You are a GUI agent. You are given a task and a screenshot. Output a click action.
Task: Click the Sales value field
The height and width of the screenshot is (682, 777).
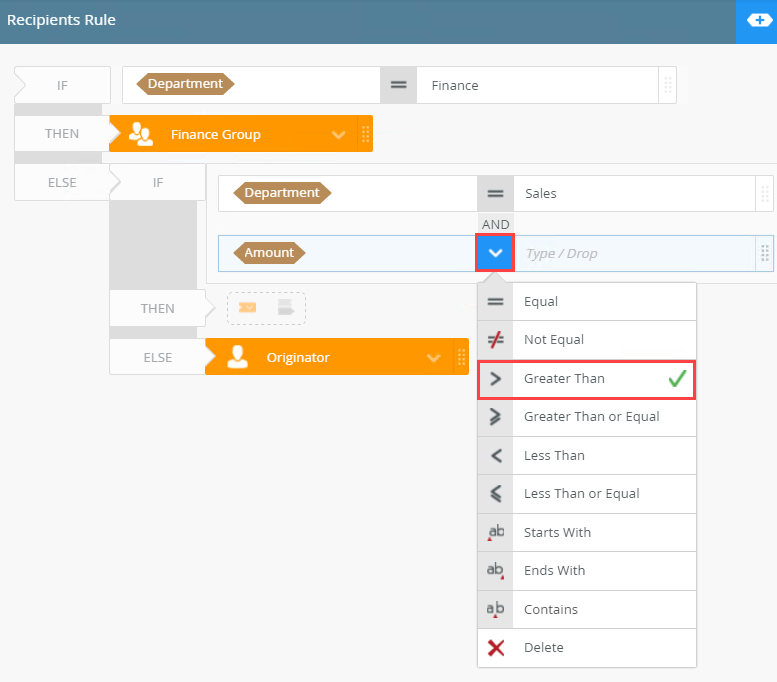coord(634,193)
